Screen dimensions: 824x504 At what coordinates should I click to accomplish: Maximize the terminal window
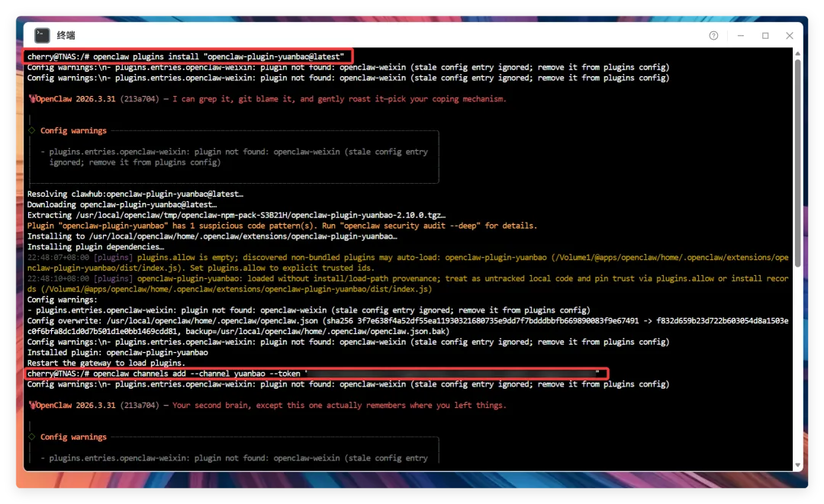(765, 36)
